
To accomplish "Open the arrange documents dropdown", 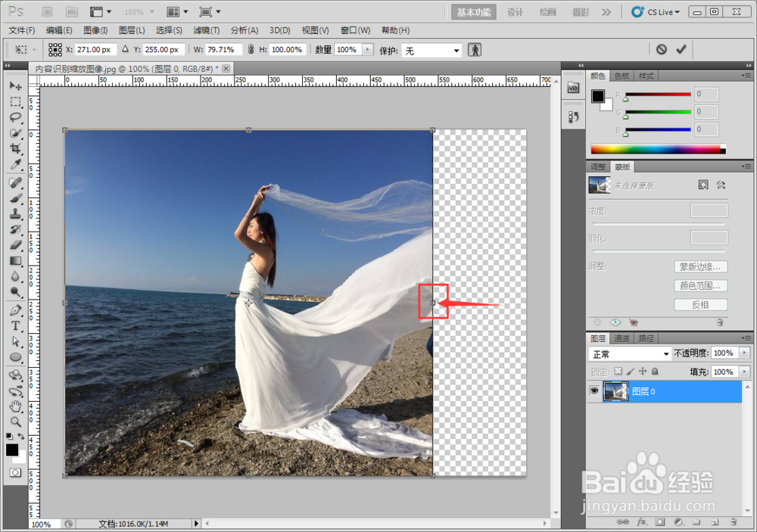I will (x=177, y=11).
